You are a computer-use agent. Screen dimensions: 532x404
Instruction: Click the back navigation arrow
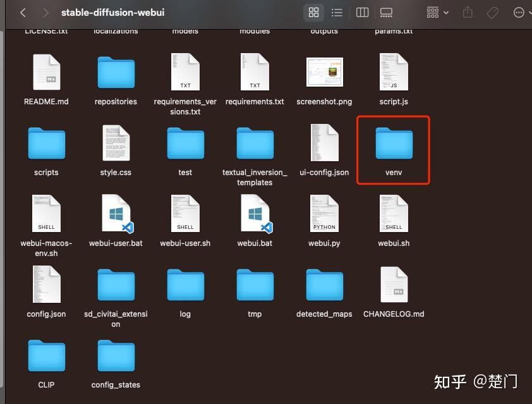22,12
